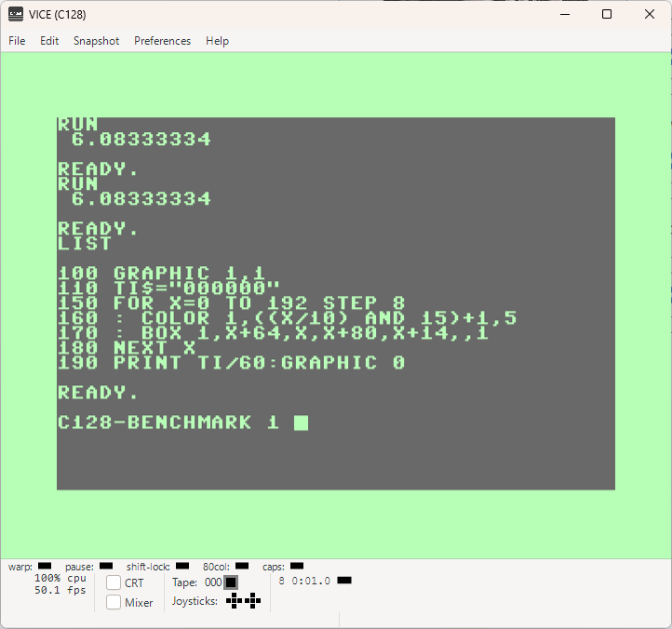Click the drive 8 activity LED
This screenshot has width=672, height=629.
coord(344,581)
